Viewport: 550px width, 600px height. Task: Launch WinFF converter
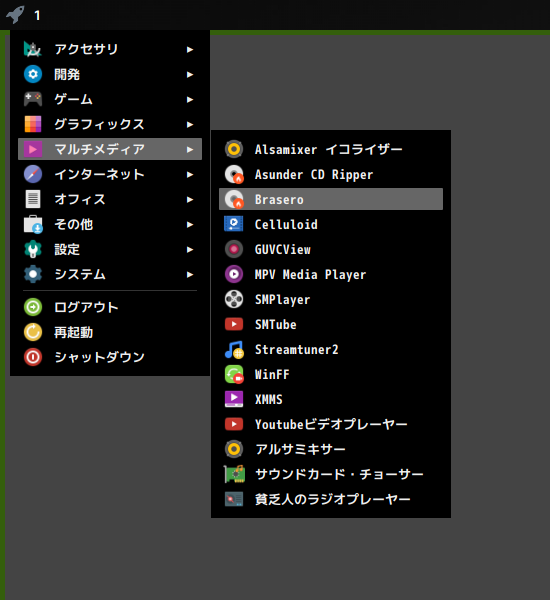(x=331, y=374)
